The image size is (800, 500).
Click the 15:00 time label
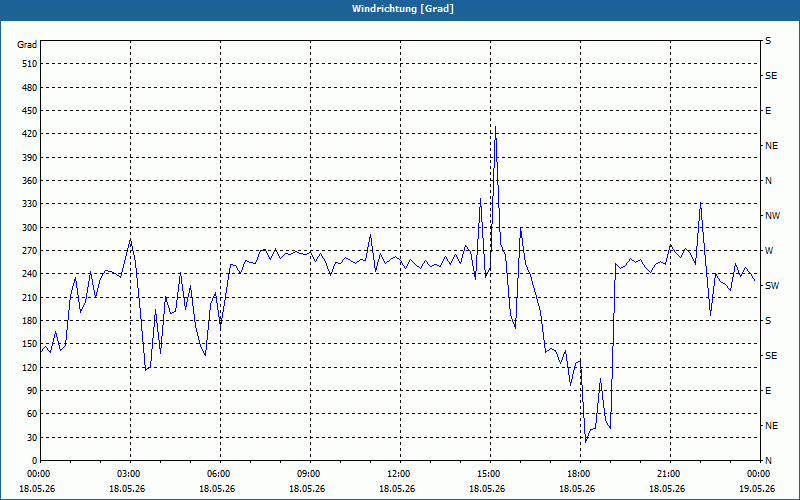pos(488,474)
